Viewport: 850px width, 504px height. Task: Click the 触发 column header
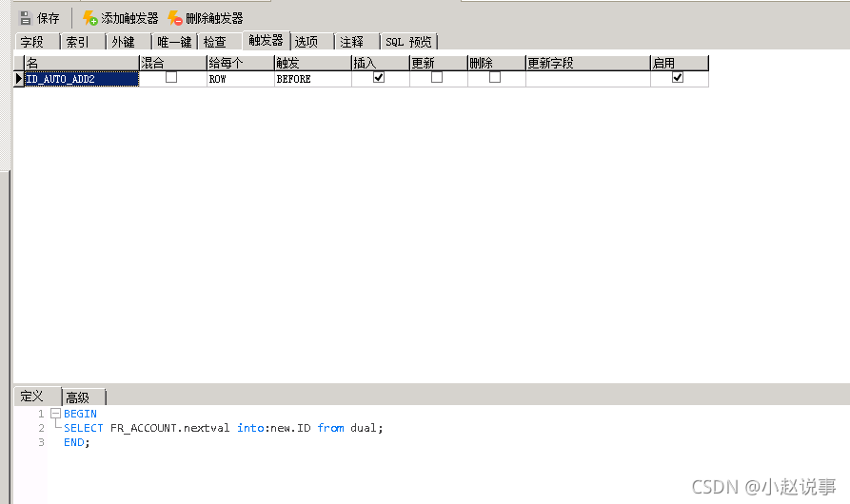[x=313, y=63]
